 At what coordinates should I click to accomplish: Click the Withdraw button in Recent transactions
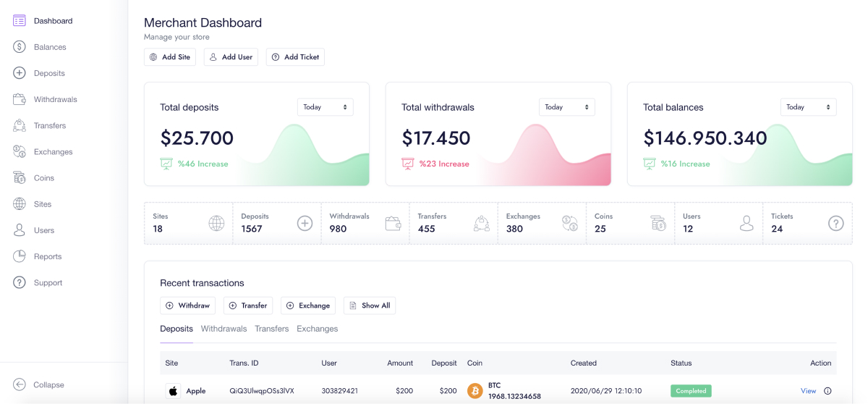click(x=187, y=306)
